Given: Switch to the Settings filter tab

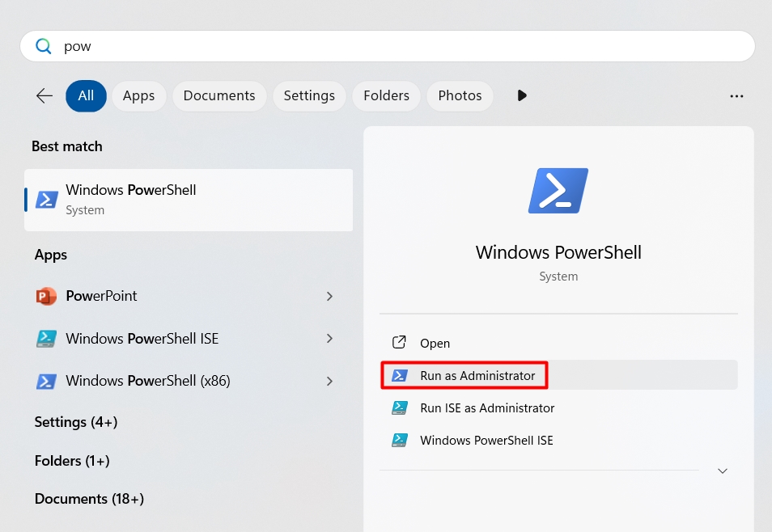Looking at the screenshot, I should [x=309, y=95].
